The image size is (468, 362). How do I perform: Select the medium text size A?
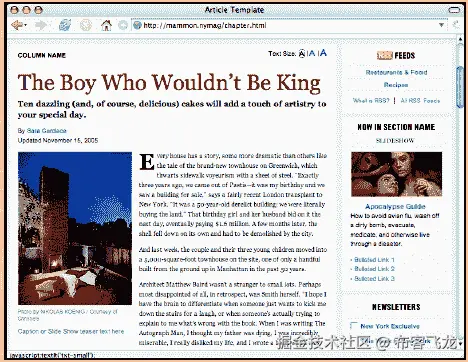coord(312,53)
